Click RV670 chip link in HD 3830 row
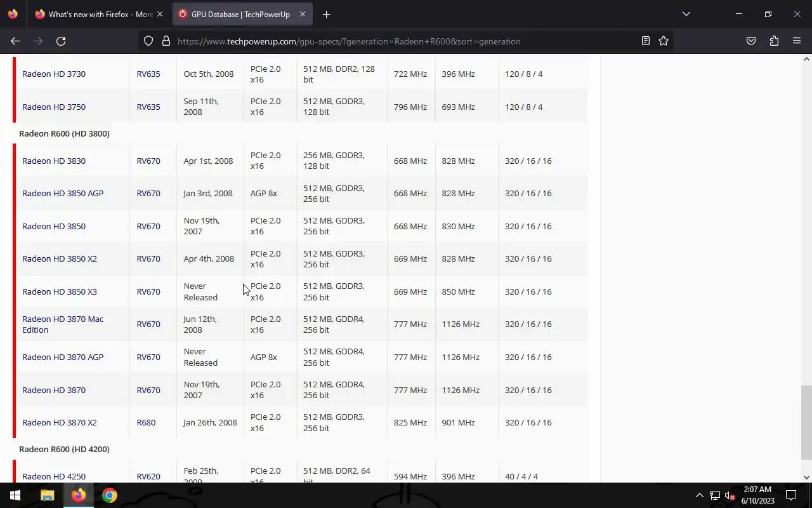The height and width of the screenshot is (508, 812). (148, 161)
